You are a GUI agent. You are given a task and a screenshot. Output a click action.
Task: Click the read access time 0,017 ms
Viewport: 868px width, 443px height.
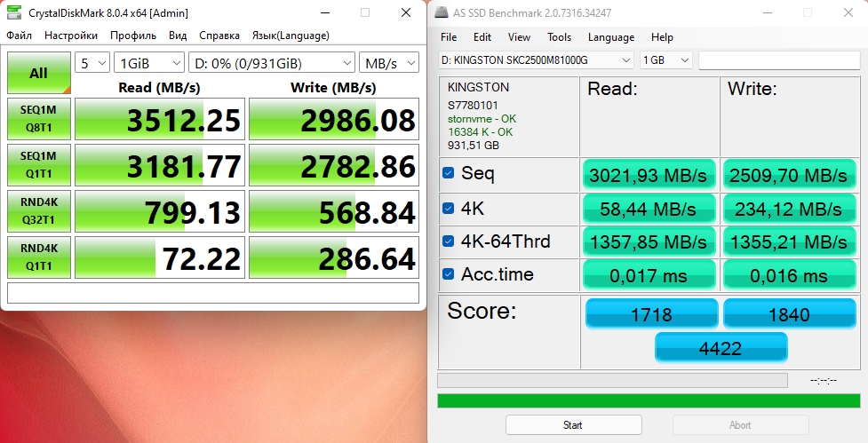649,275
